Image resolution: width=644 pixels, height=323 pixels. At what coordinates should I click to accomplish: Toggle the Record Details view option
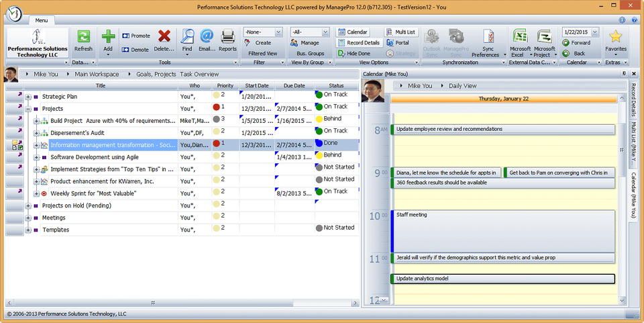coord(358,43)
